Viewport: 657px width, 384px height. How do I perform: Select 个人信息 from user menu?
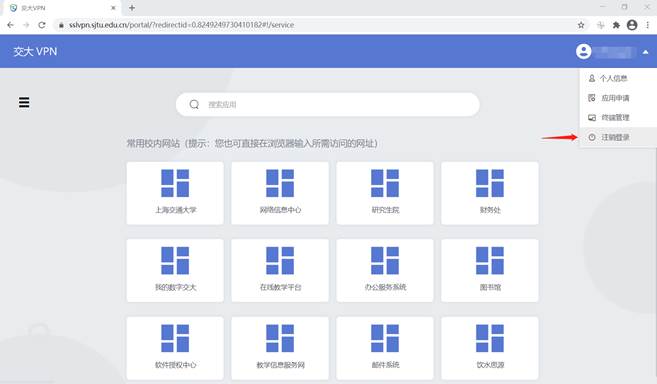click(x=618, y=78)
